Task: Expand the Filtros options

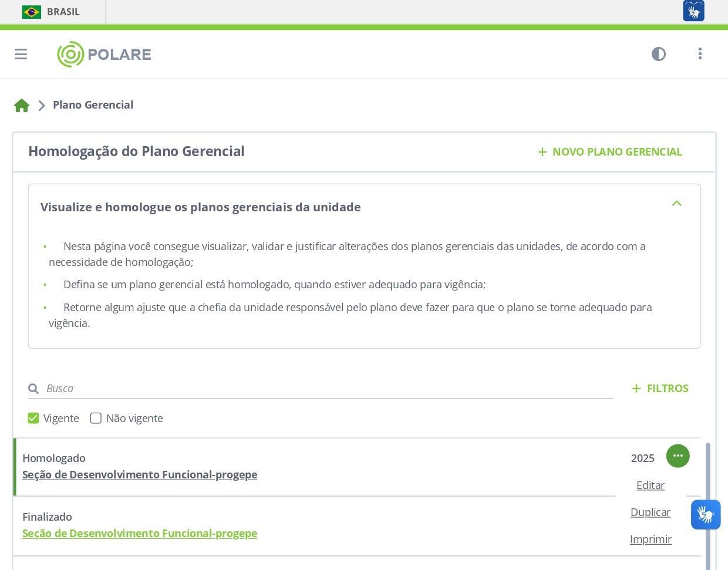Action: [x=660, y=389]
